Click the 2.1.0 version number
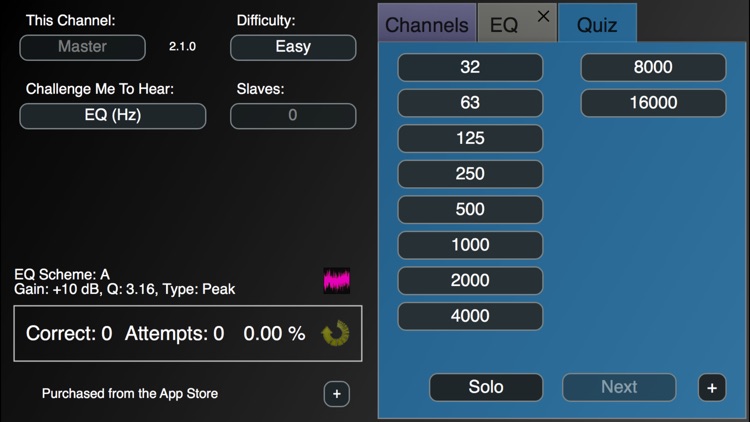The width and height of the screenshot is (750, 422). click(182, 46)
